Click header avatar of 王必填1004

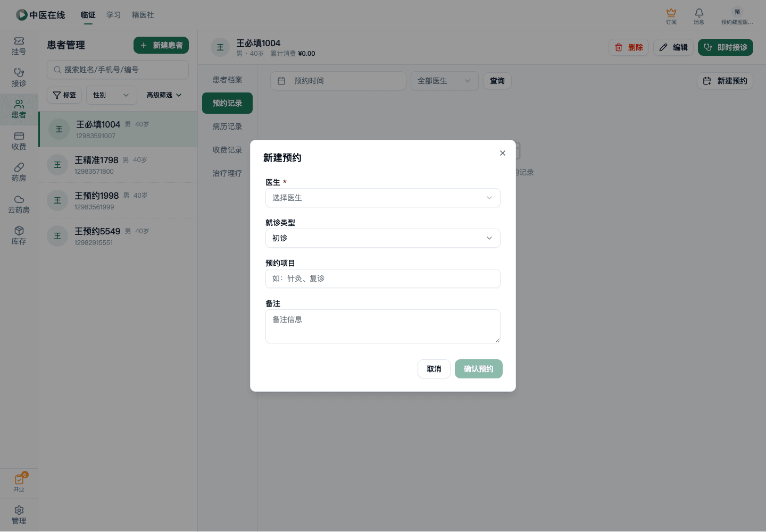pos(220,47)
